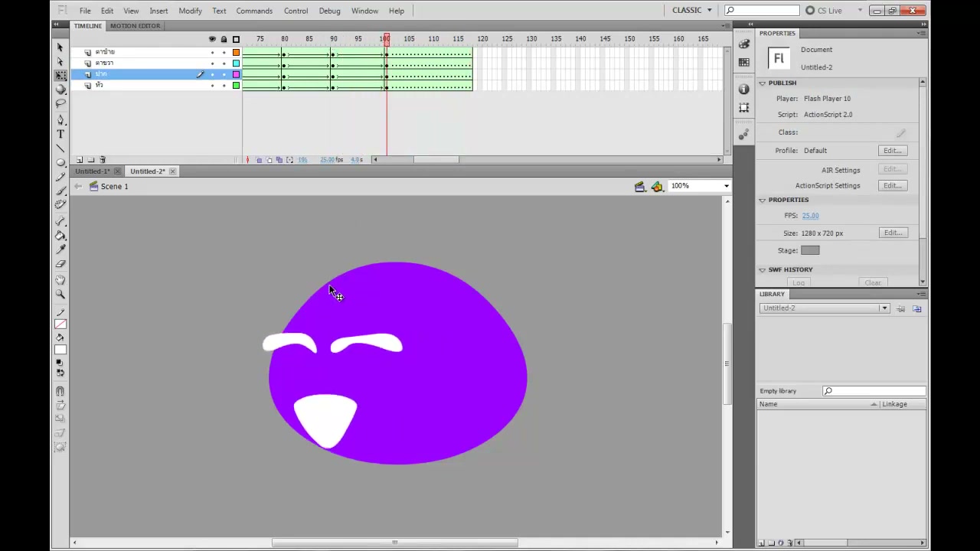This screenshot has height=551, width=980.
Task: Toggle visibility dot of ตาซ้าย layer
Action: pyautogui.click(x=212, y=52)
